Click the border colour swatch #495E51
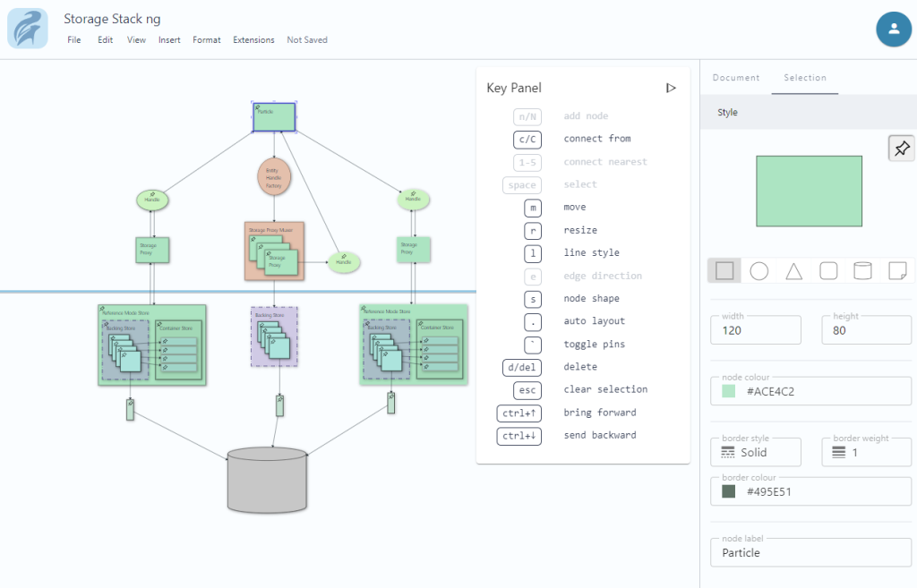 click(728, 491)
